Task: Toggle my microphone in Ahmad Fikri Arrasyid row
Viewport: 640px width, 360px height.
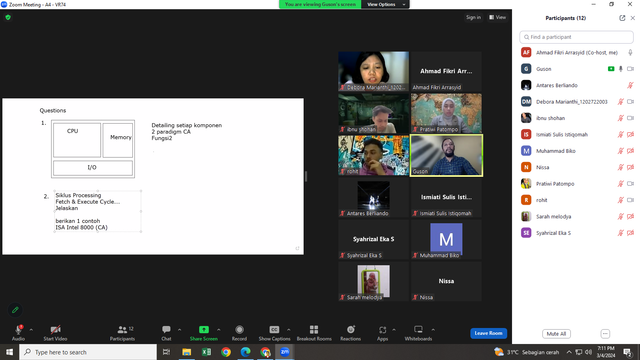Action: click(x=630, y=53)
